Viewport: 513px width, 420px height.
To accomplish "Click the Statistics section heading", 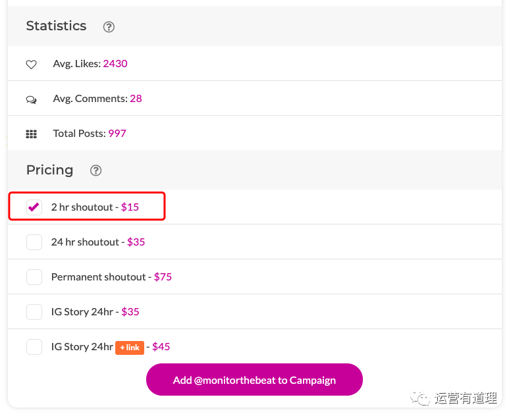I will click(x=56, y=26).
